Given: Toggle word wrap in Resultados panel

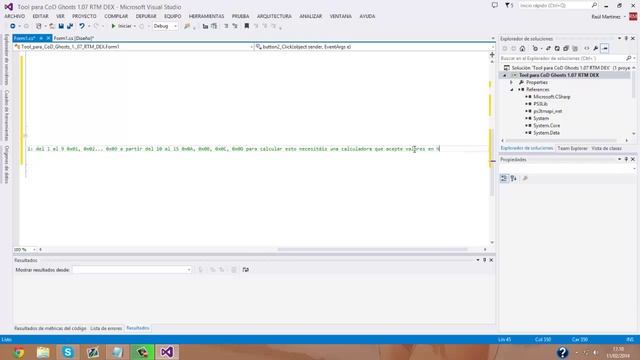Looking at the screenshot, I should (245, 270).
